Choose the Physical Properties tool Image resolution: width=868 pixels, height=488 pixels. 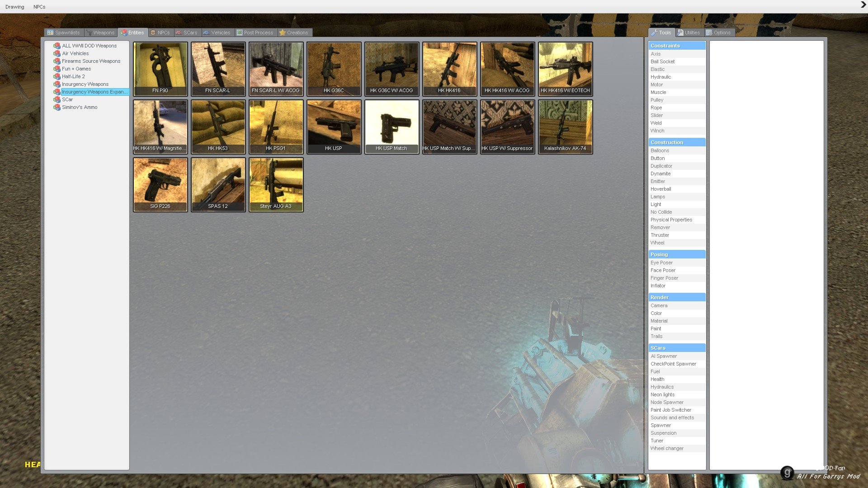[677, 220]
